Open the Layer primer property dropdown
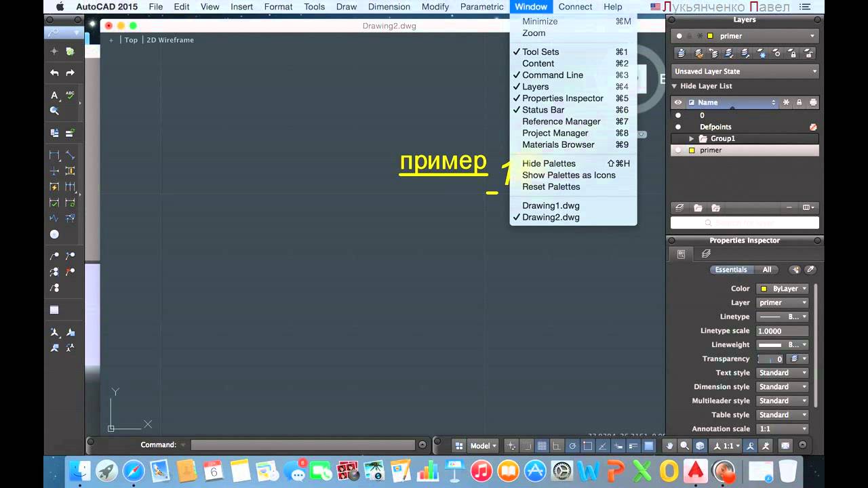 pyautogui.click(x=783, y=303)
